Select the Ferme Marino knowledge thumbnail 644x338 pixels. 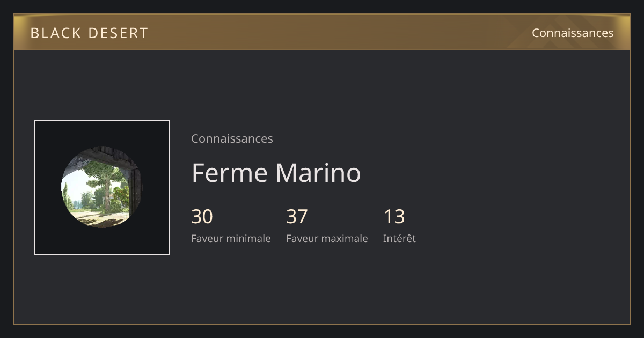pos(102,187)
